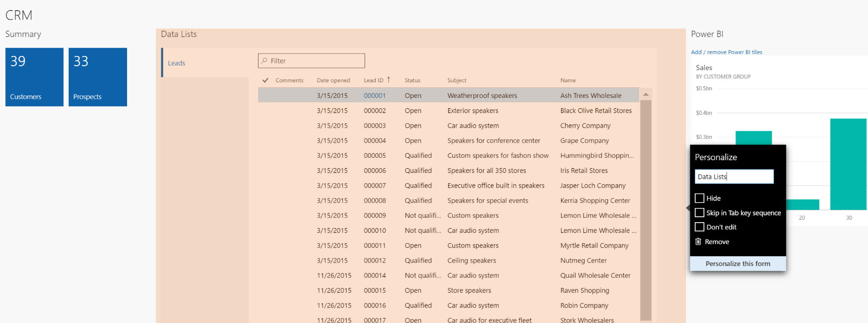Open the Prospects summary tile

click(98, 77)
